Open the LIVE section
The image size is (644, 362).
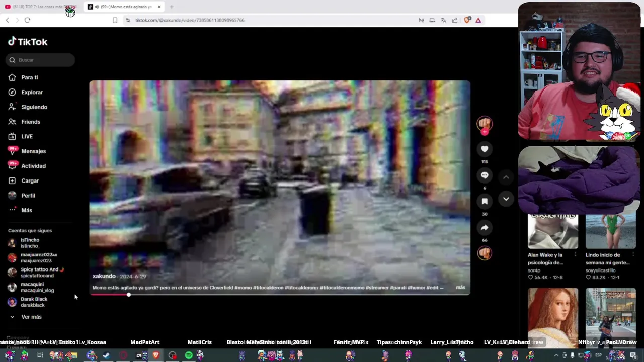point(21,136)
